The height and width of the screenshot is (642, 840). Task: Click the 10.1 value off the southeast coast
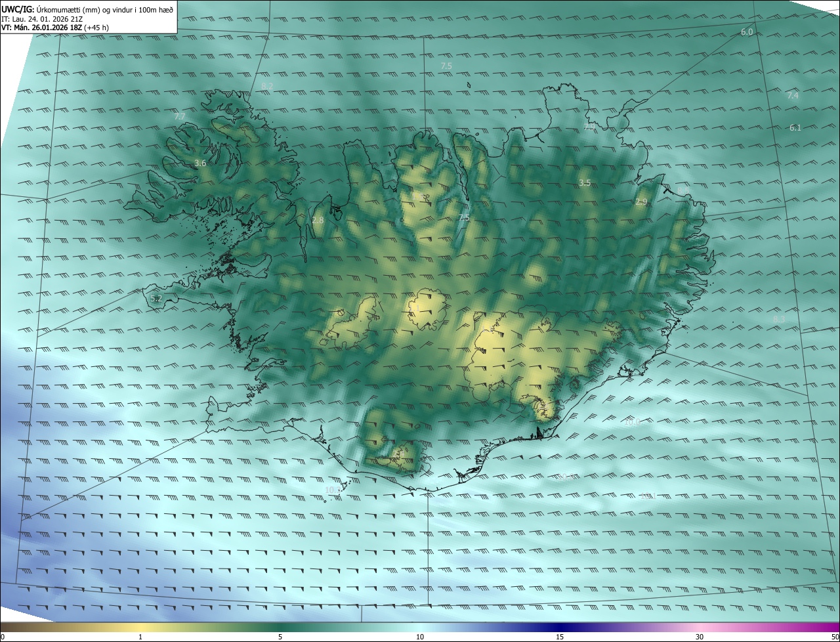point(648,496)
